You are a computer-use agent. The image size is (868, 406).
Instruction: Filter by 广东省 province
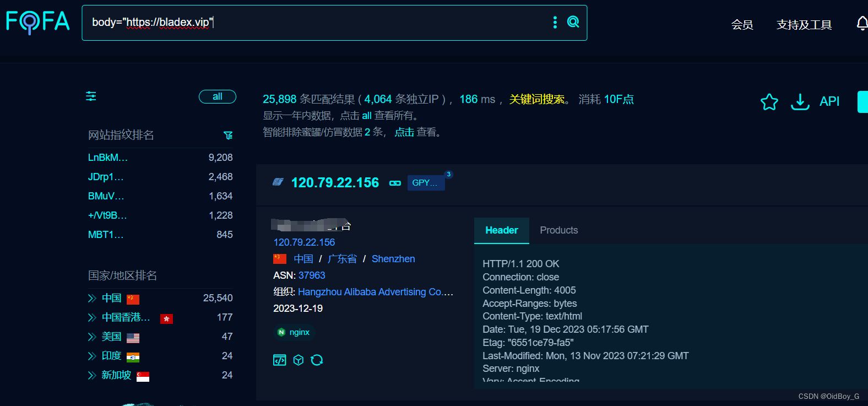(343, 259)
